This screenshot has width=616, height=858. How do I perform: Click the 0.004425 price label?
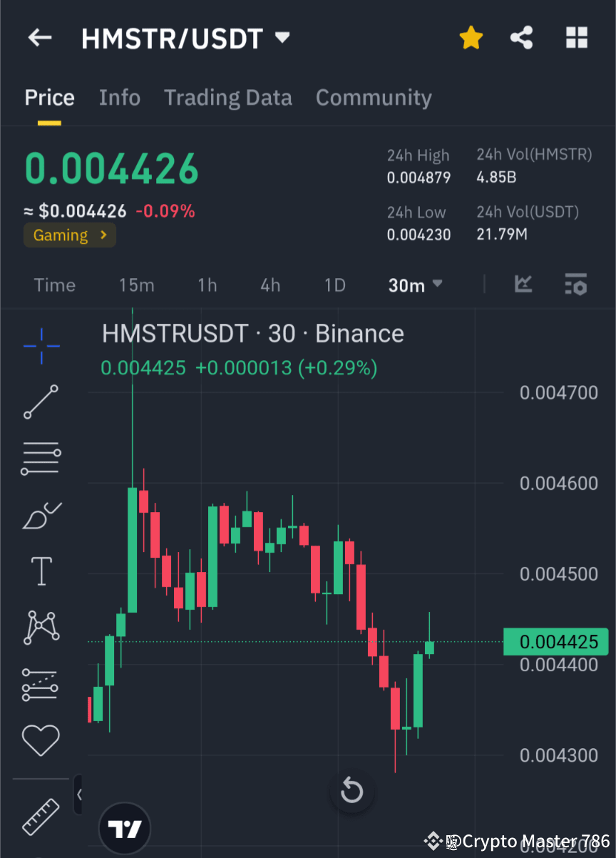[x=555, y=641]
